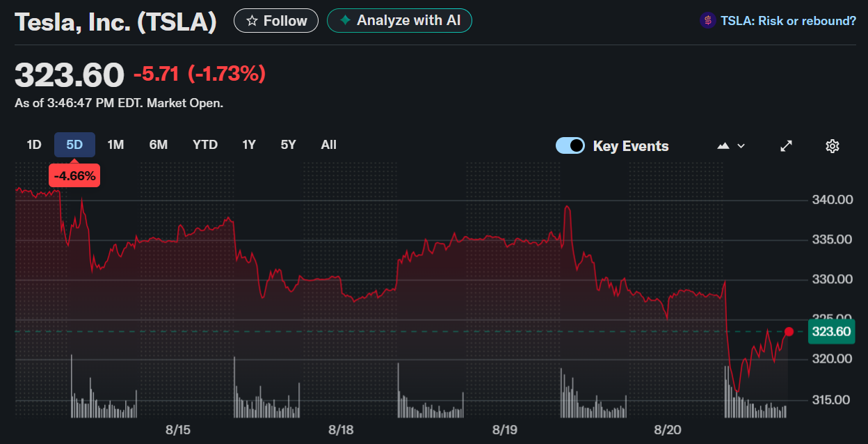Click the 'As of 3:46:47 PM EDT' timestamp
868x444 pixels.
point(119,103)
